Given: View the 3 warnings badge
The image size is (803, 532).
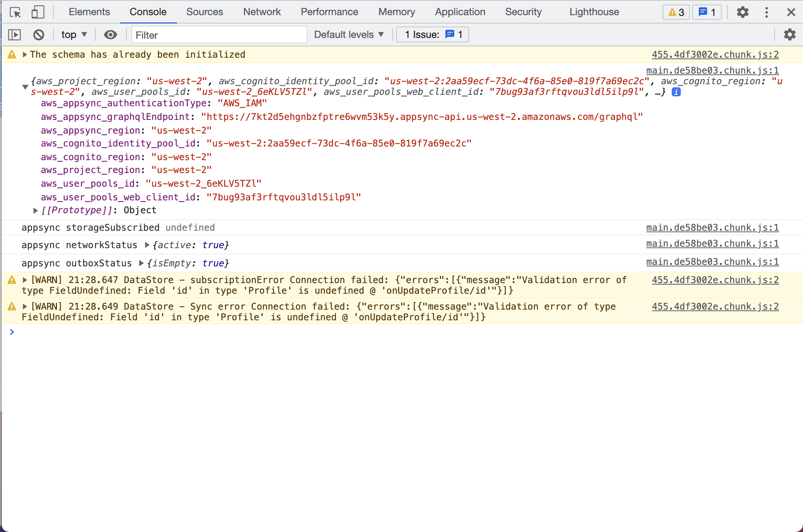Looking at the screenshot, I should [x=676, y=12].
